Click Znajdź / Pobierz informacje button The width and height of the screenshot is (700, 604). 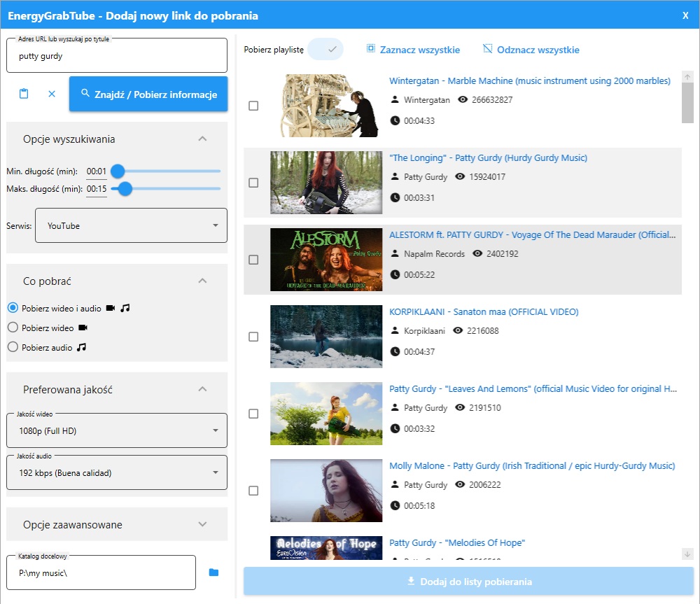(148, 94)
